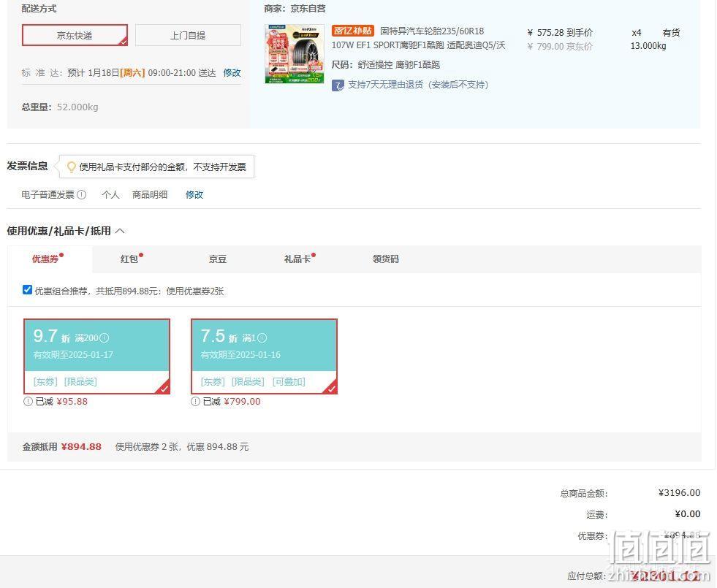Click the ¥575.28 到手价 price

560,32
